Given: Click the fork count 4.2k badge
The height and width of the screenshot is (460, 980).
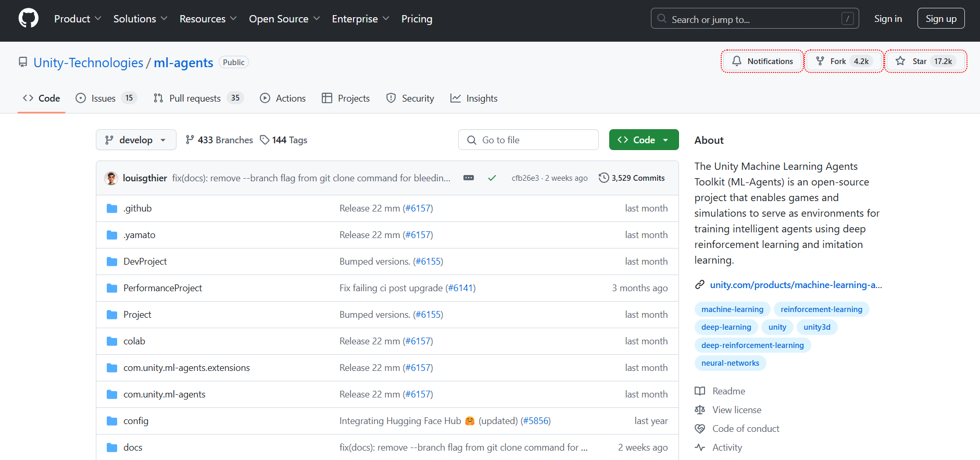Looking at the screenshot, I should pos(861,61).
